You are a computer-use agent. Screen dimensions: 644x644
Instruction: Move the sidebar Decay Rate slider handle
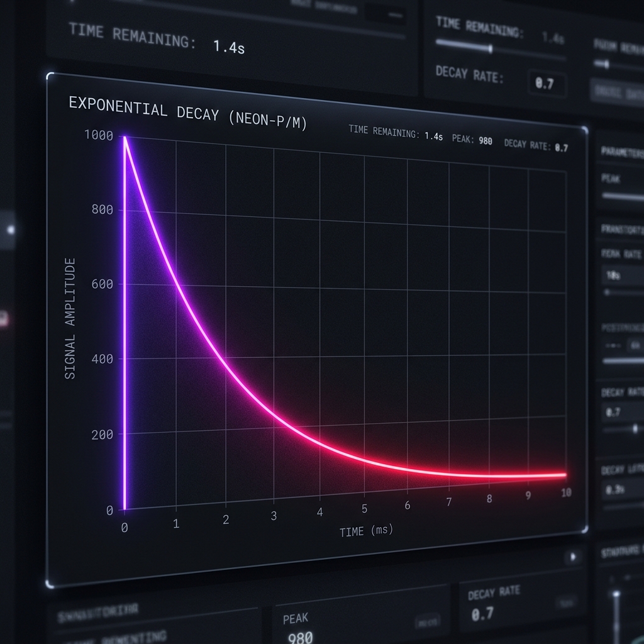coord(635,429)
